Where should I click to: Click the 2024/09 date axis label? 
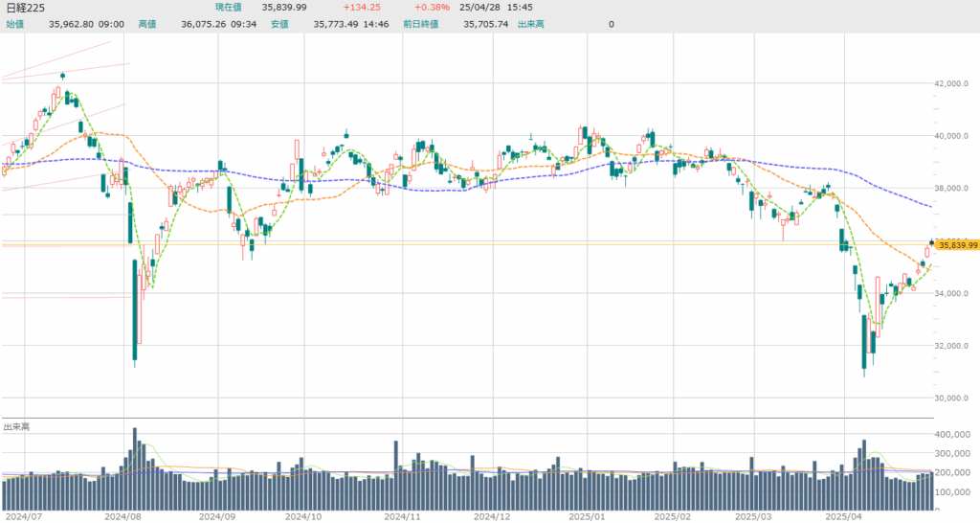217,516
